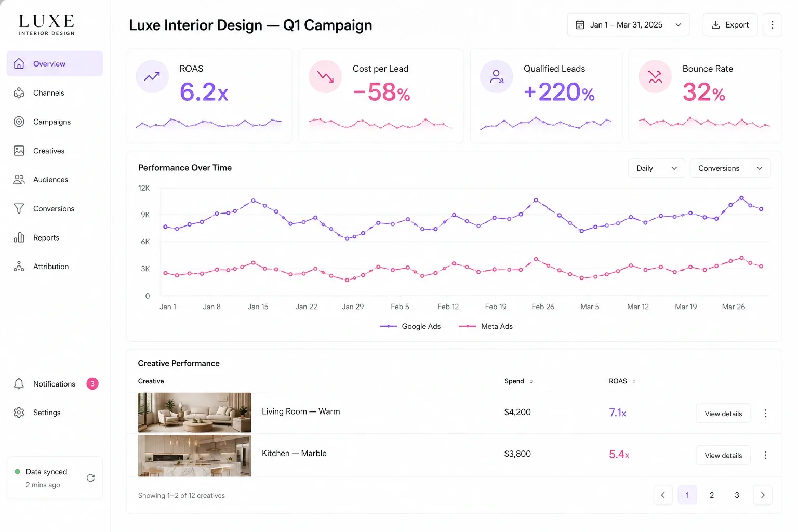Open the Creatives section
Image resolution: width=798 pixels, height=532 pixels.
pos(55,151)
